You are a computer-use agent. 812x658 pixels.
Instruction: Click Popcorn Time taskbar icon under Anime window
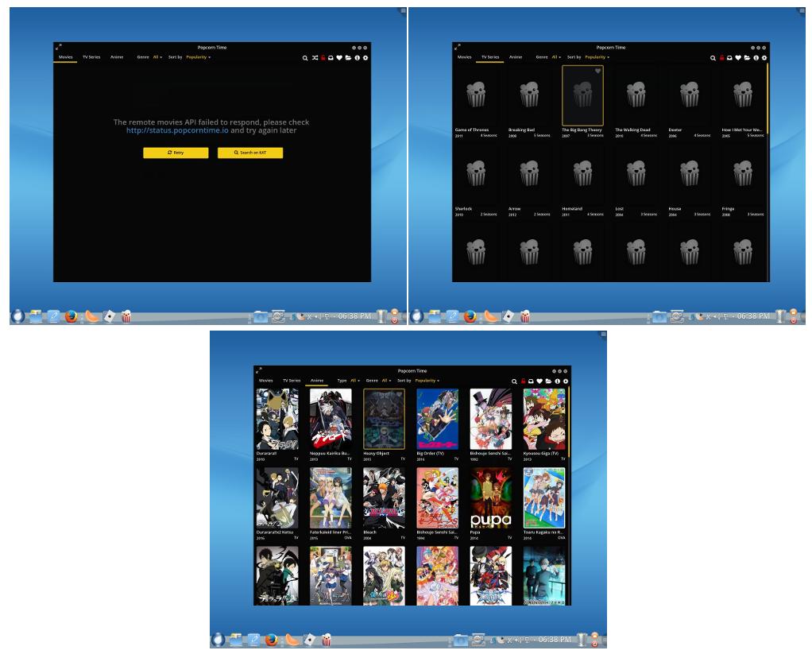tap(327, 640)
